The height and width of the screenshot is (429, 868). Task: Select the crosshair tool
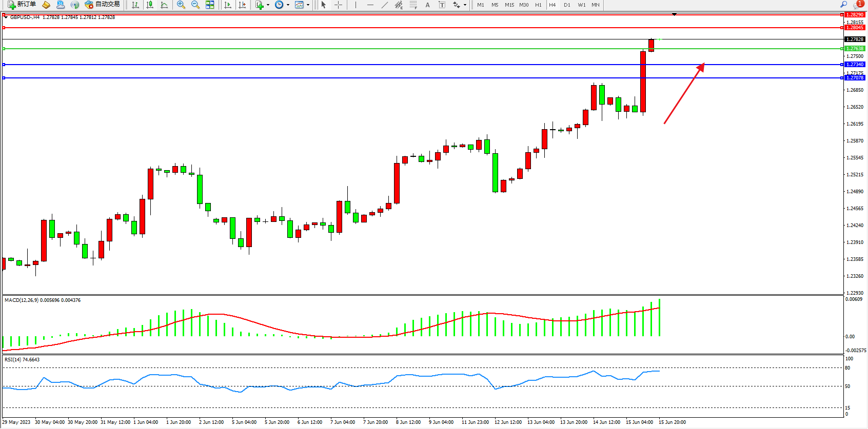tap(339, 5)
